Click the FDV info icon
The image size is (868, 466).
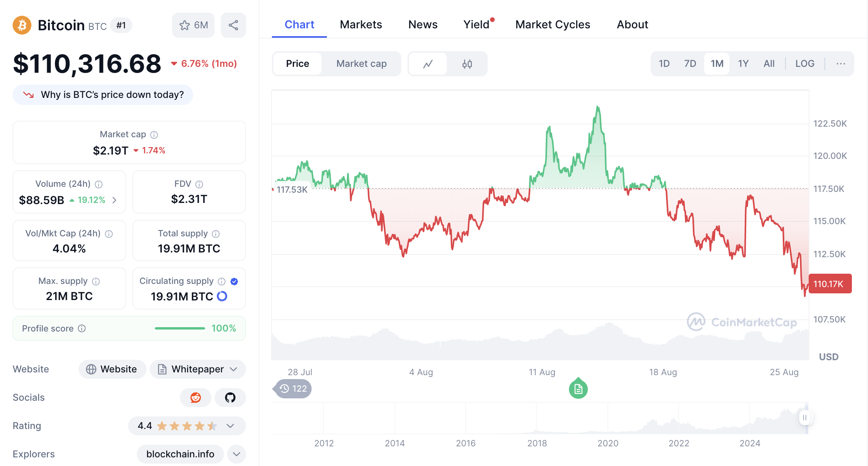click(x=199, y=184)
